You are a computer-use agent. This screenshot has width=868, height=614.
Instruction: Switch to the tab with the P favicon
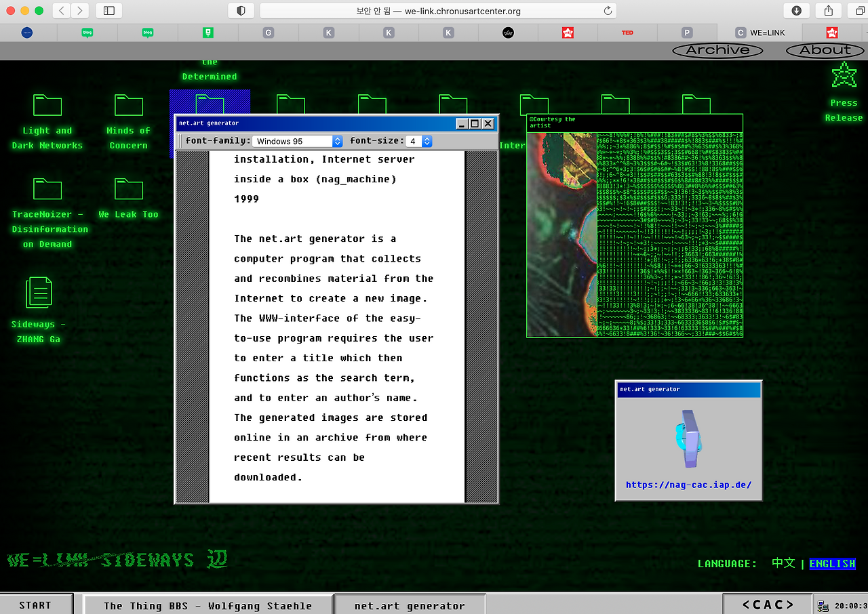click(687, 33)
